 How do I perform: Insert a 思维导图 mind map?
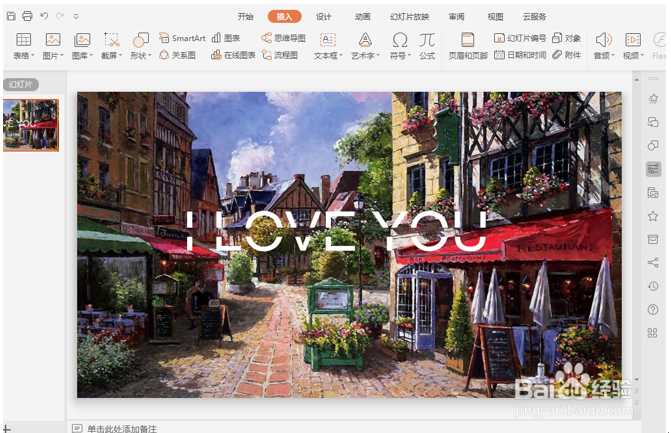pyautogui.click(x=283, y=38)
